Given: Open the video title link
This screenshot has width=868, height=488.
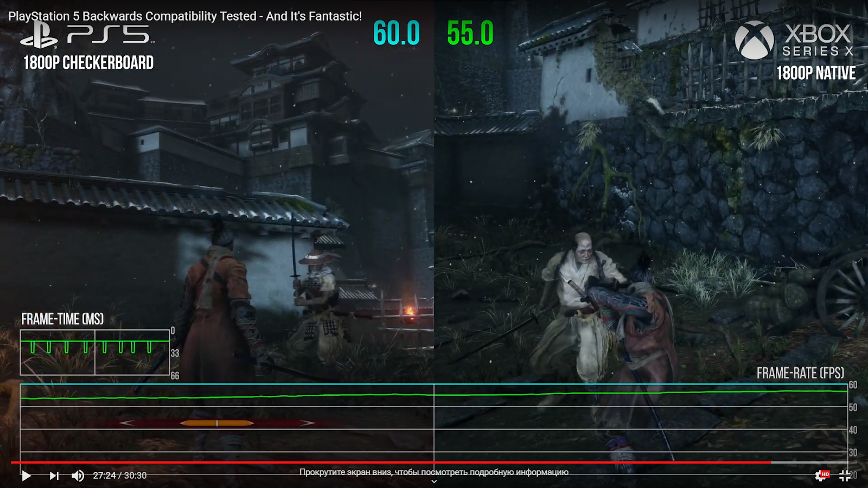Looking at the screenshot, I should tap(185, 16).
